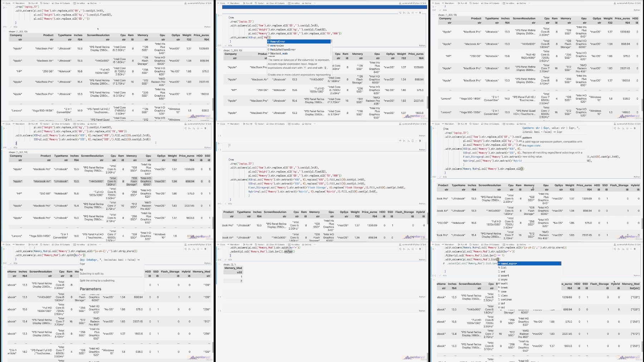Add Markdown cell from top-left frame toolbar

tap(19, 3)
